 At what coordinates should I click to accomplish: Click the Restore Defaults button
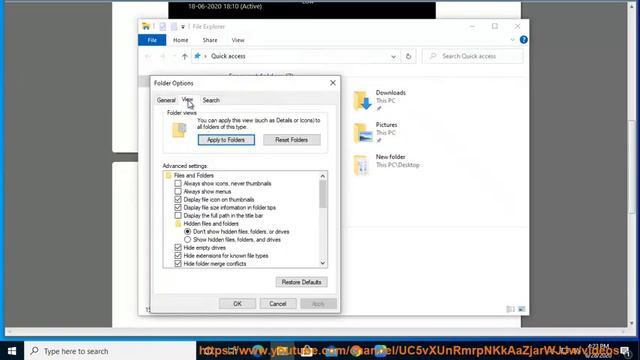(x=301, y=282)
